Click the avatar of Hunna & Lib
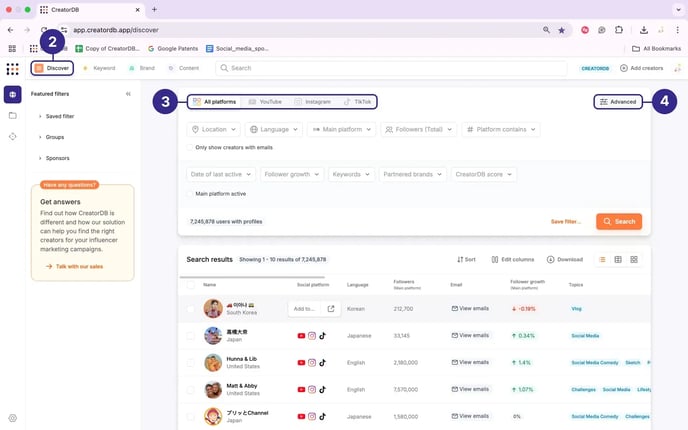 [213, 363]
